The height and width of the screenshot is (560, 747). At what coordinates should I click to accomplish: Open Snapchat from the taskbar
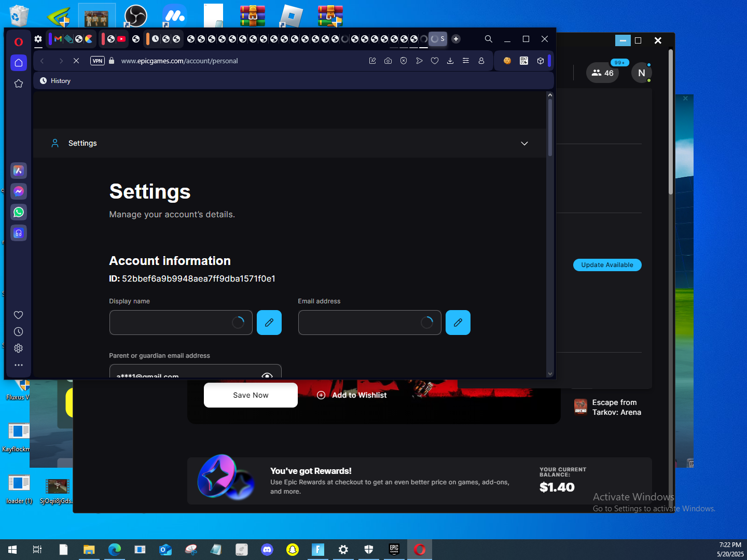click(293, 550)
